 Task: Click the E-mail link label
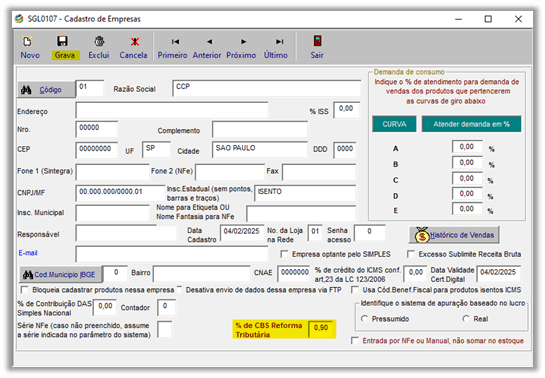click(x=28, y=253)
